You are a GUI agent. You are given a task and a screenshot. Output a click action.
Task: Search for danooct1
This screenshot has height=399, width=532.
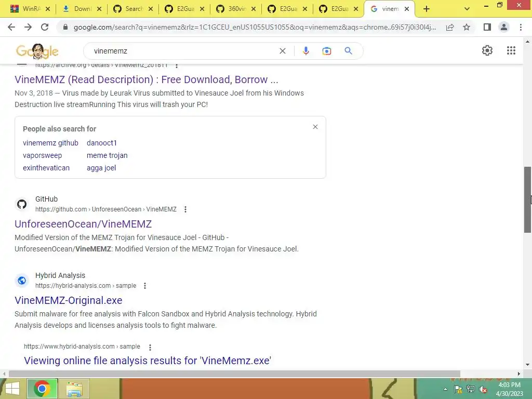101,143
